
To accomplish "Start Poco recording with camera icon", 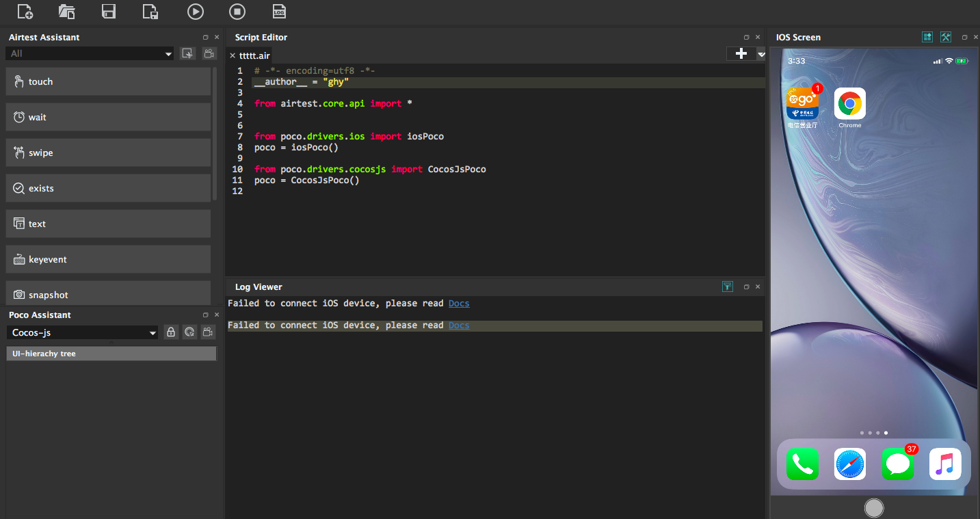I will pos(208,332).
